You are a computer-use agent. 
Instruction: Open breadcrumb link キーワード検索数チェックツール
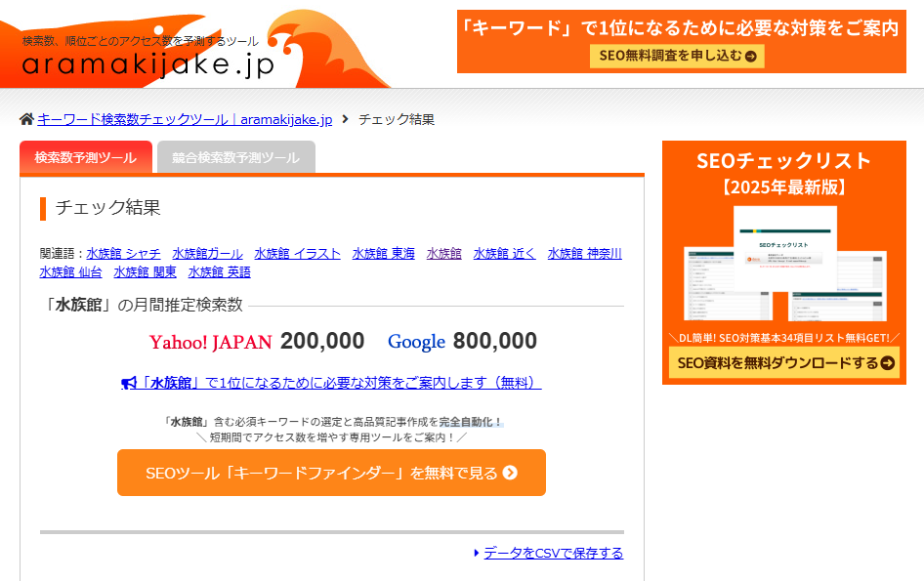pos(185,119)
